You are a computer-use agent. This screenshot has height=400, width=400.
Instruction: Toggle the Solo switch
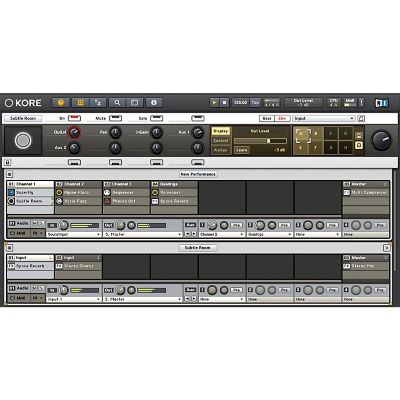pyautogui.click(x=156, y=118)
